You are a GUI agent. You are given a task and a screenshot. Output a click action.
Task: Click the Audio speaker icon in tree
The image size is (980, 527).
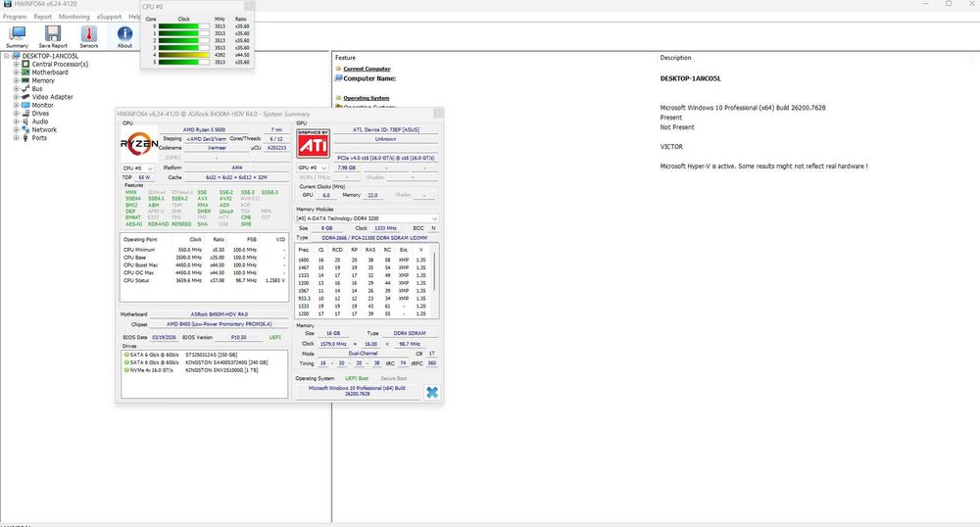click(x=25, y=121)
